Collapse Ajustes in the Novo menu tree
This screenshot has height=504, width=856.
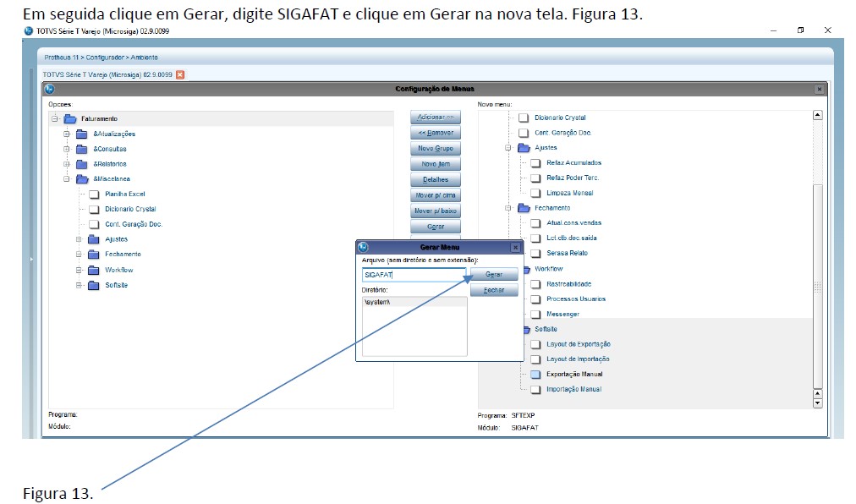pyautogui.click(x=508, y=147)
